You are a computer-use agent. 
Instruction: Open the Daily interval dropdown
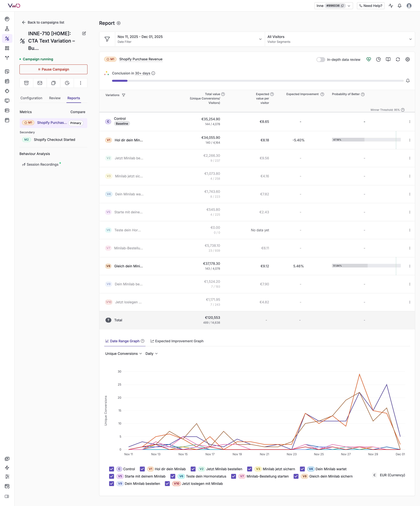[151, 353]
